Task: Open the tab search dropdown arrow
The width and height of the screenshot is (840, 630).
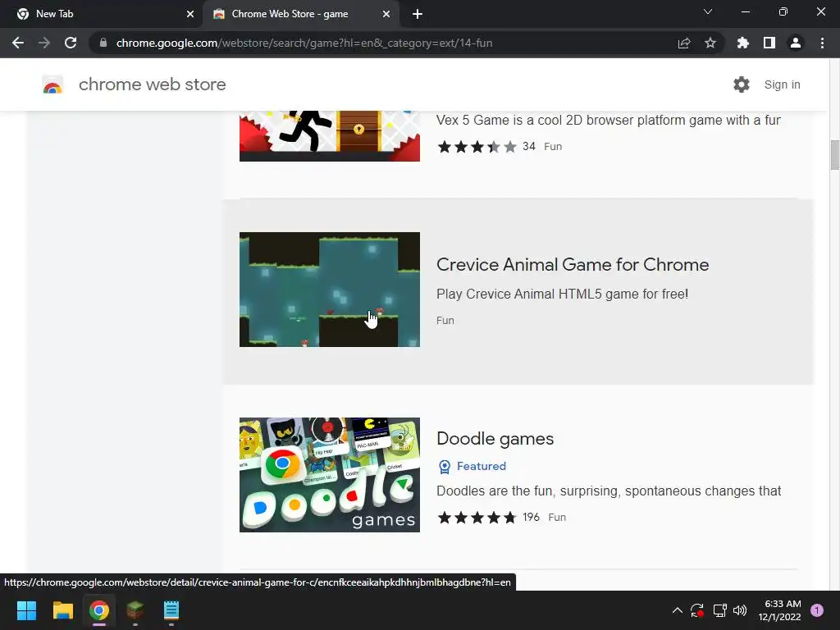Action: pyautogui.click(x=708, y=11)
